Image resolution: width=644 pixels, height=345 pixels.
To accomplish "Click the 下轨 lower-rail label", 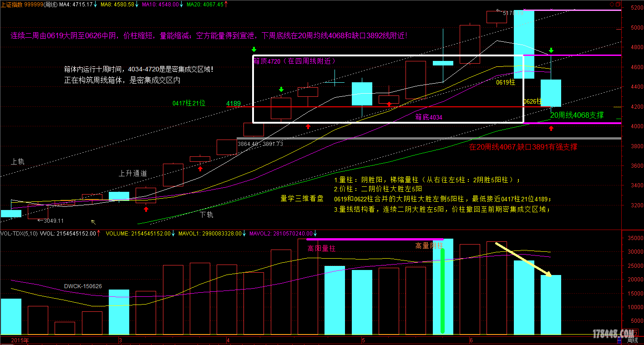I will pos(206,214).
